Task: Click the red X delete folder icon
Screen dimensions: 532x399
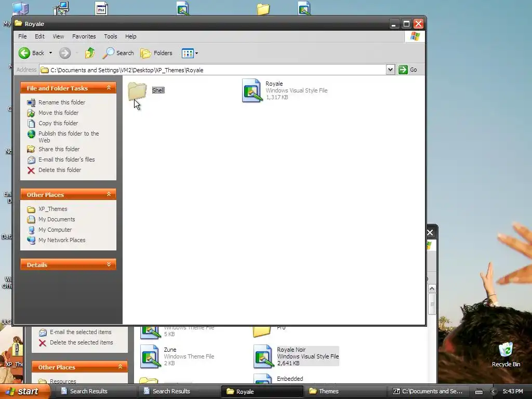Action: point(31,170)
